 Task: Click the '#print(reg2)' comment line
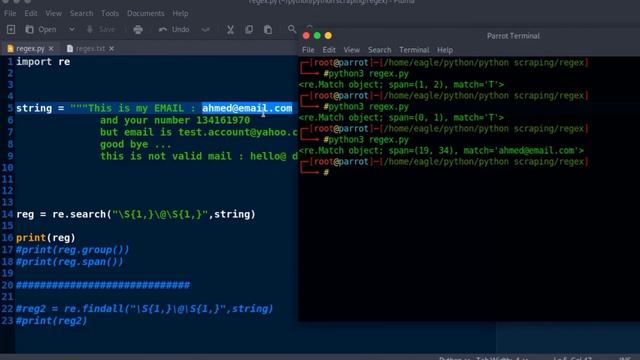point(51,321)
